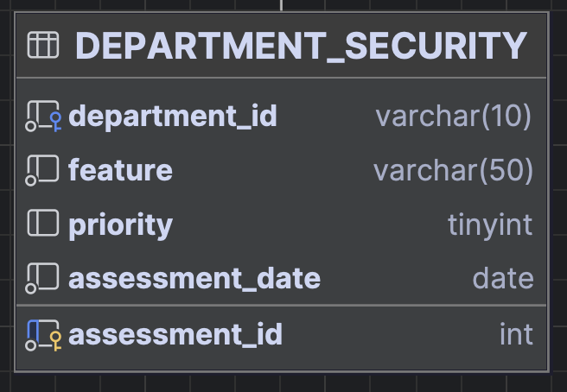Click the int type of assessment_id
The height and width of the screenshot is (392, 567).
click(516, 334)
